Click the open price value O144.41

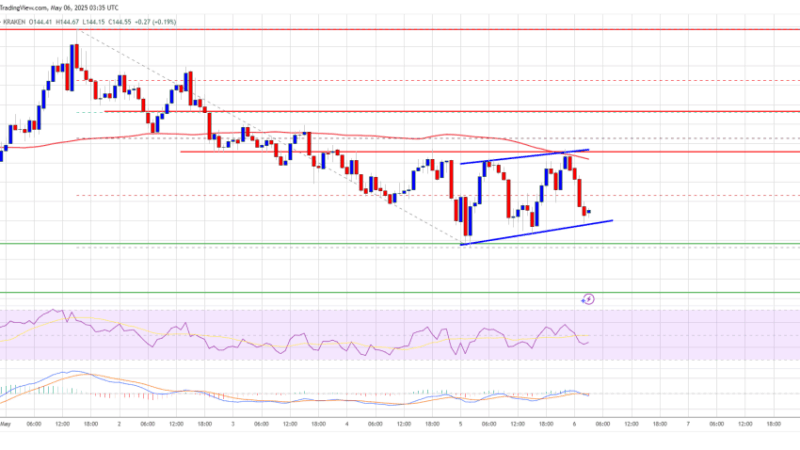[40, 22]
